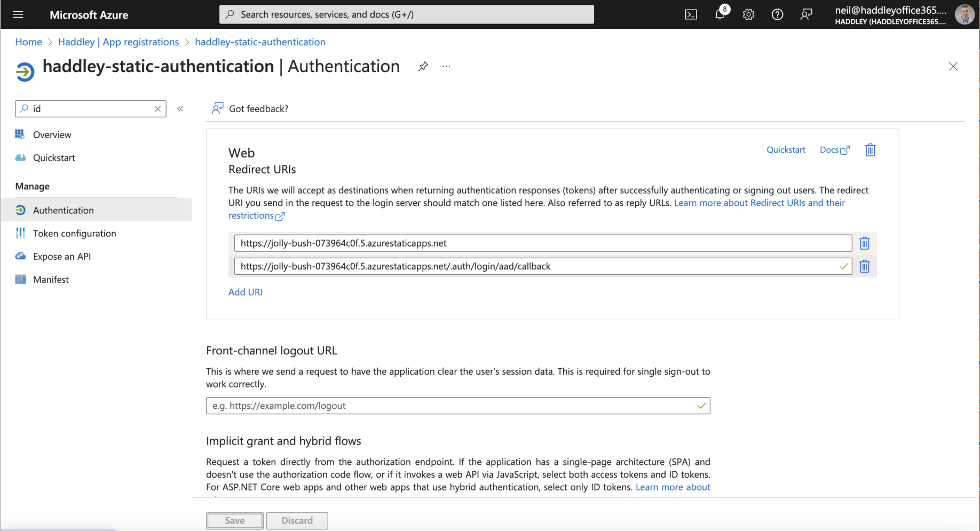Open the feedback icon in top bar
Image resolution: width=980 pixels, height=531 pixels.
(x=806, y=15)
